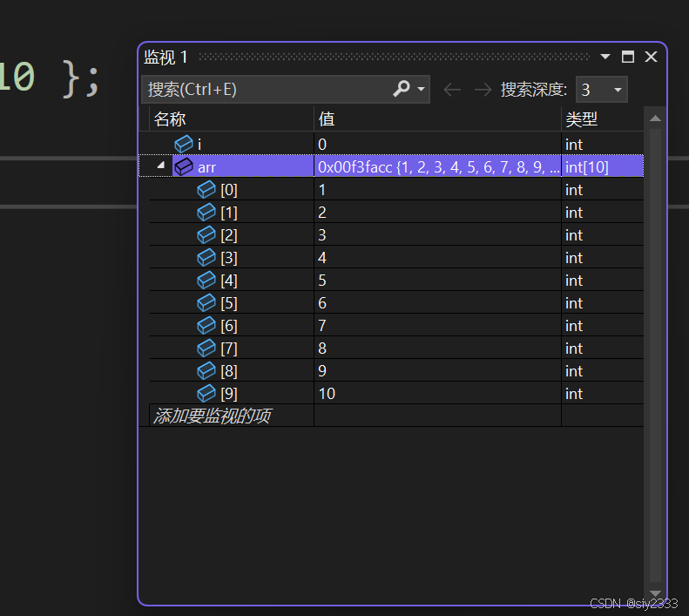The height and width of the screenshot is (616, 689).
Task: Collapse the arr array node
Action: [161, 166]
